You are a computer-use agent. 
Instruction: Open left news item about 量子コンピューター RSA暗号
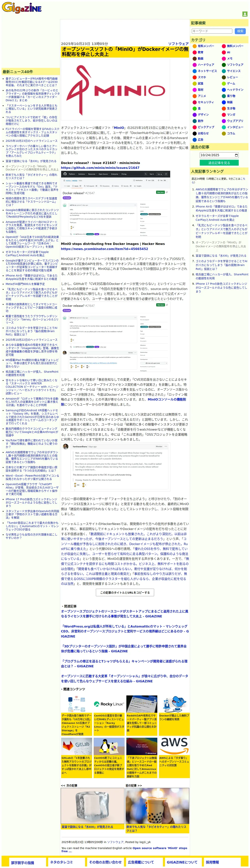[x=32, y=82]
